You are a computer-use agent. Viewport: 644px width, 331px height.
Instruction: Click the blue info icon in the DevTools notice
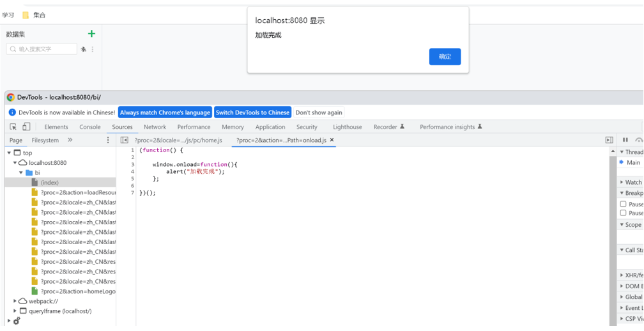coord(12,112)
